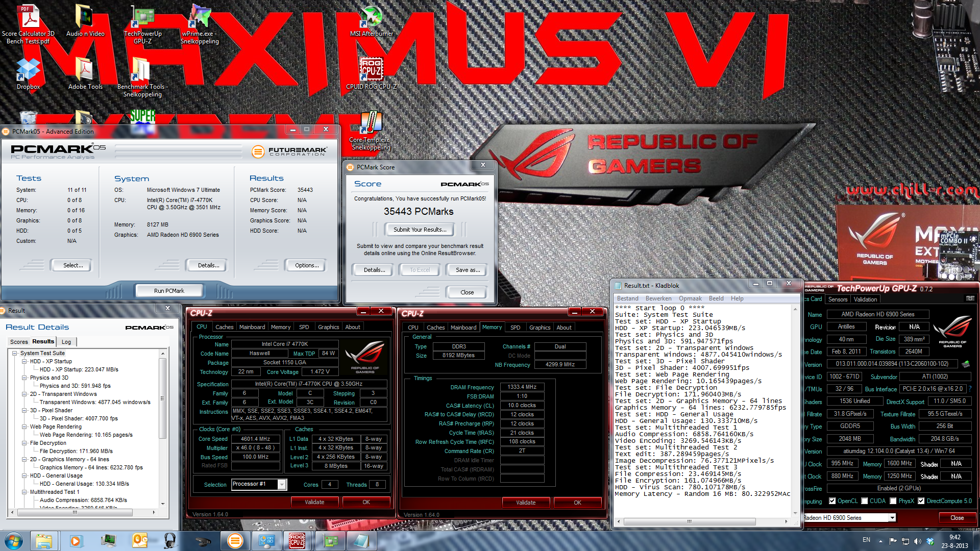Image resolution: width=980 pixels, height=551 pixels.
Task: Toggle the PhysX checkbox in GPU-Z
Action: point(893,501)
